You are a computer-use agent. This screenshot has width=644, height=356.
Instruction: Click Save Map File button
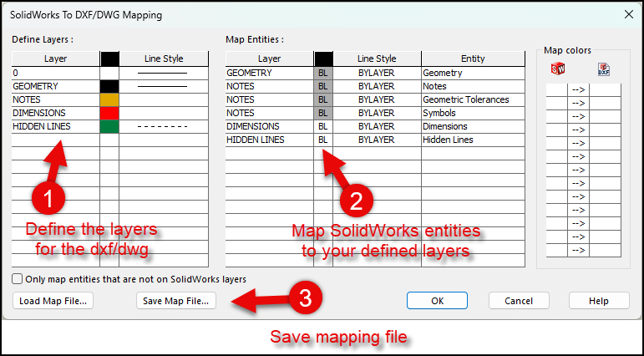tap(175, 301)
